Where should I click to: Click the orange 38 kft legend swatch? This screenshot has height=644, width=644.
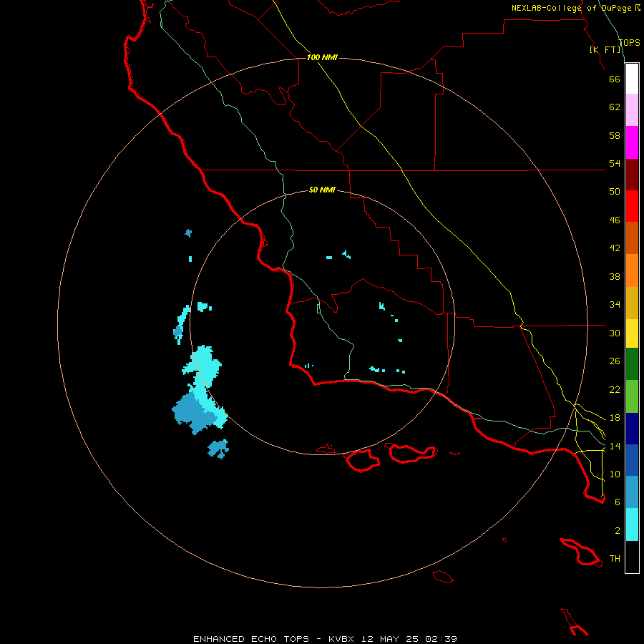[x=632, y=270]
